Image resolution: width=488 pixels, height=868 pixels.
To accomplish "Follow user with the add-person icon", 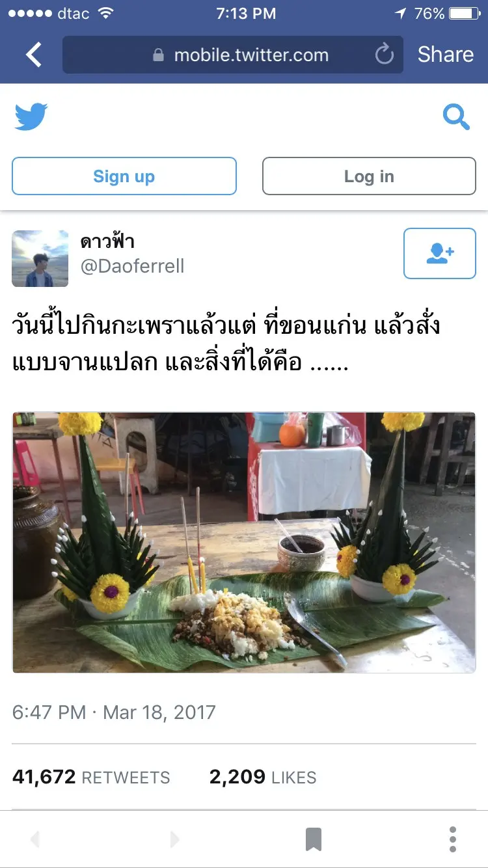I will (440, 254).
